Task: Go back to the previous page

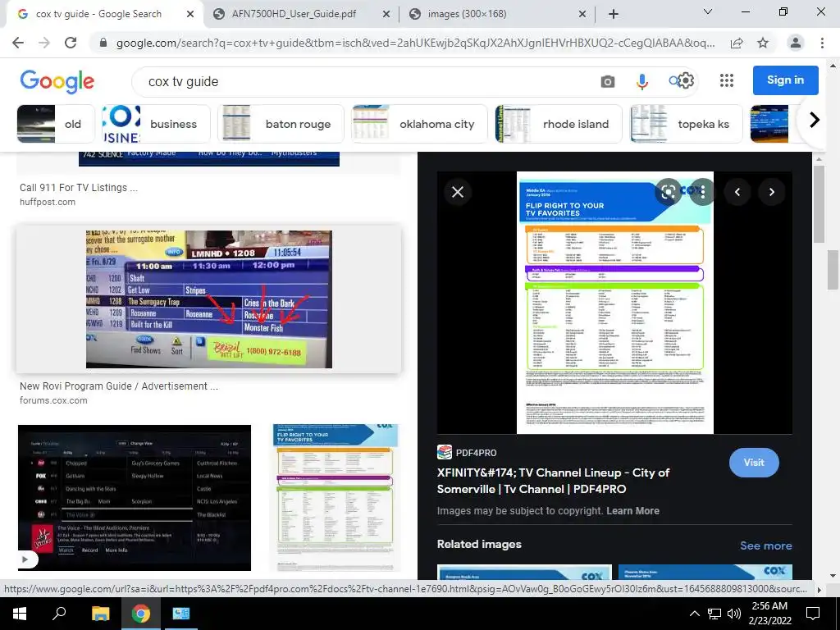Action: tap(18, 43)
